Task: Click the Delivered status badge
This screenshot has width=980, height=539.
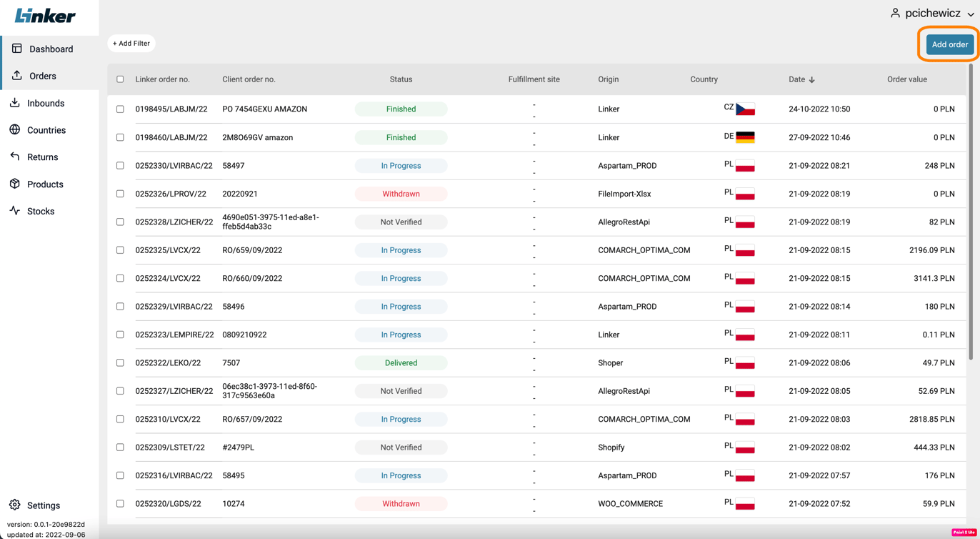Action: pos(401,363)
